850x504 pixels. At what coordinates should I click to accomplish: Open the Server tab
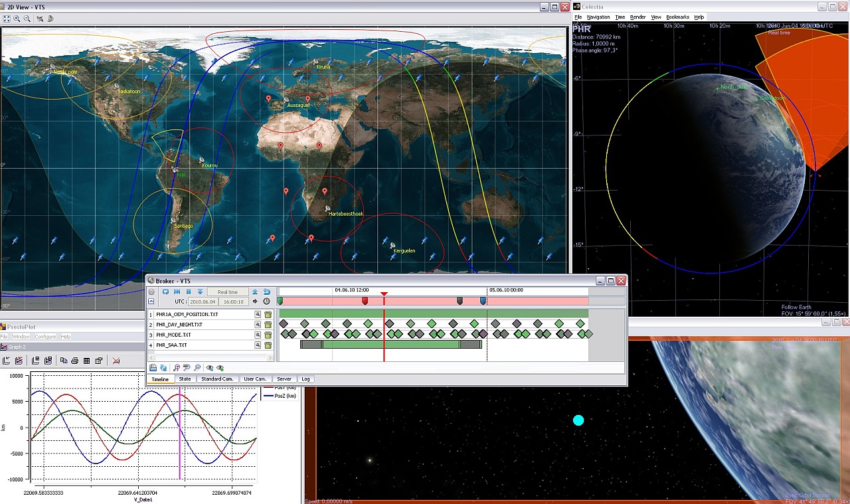(284, 379)
